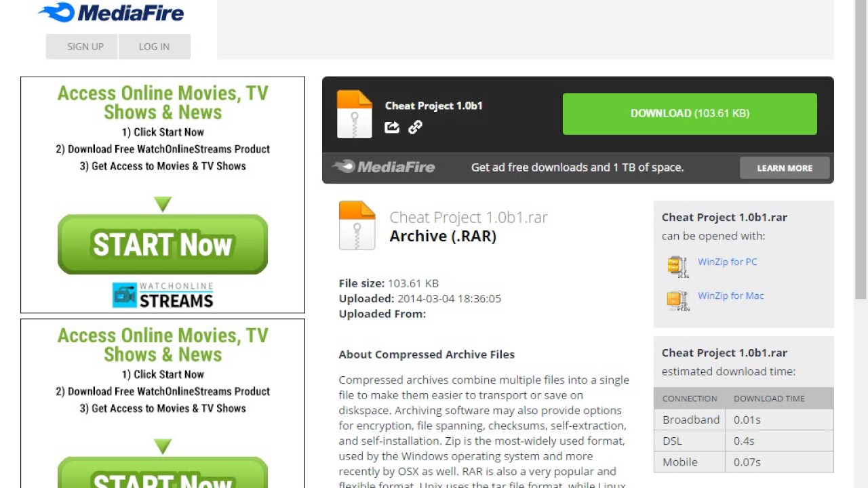Click the archive file icon beside Cheat Project 1.0b1.rar
The image size is (868, 488).
[x=357, y=226]
